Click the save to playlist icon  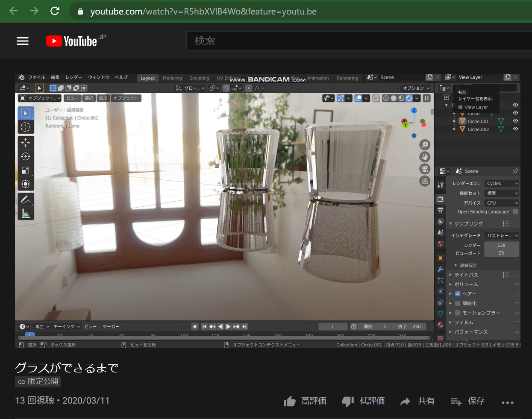pos(456,401)
